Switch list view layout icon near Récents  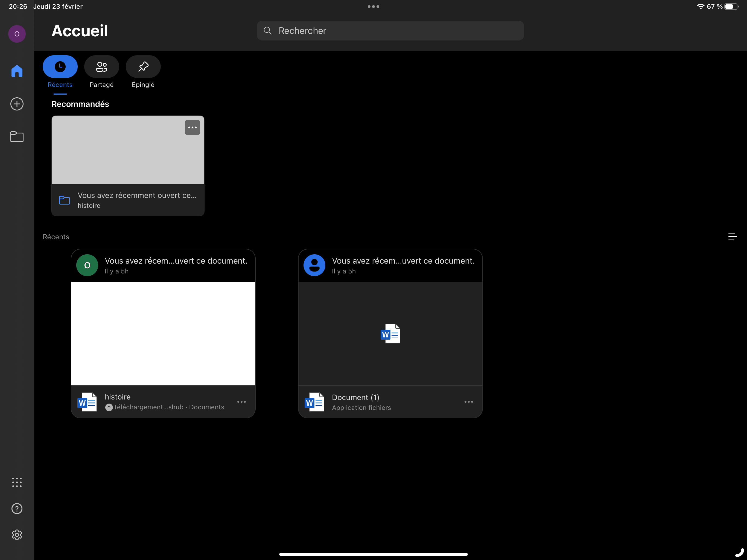click(732, 237)
